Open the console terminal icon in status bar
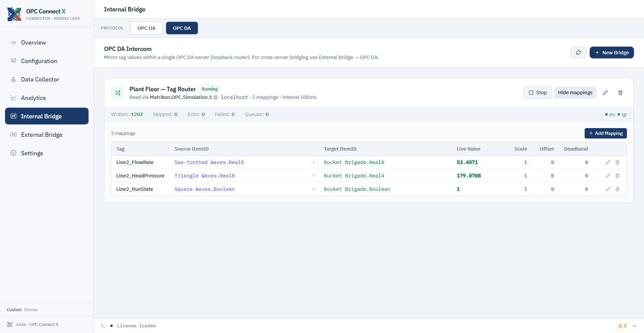Image resolution: width=644 pixels, height=333 pixels. pos(103,326)
